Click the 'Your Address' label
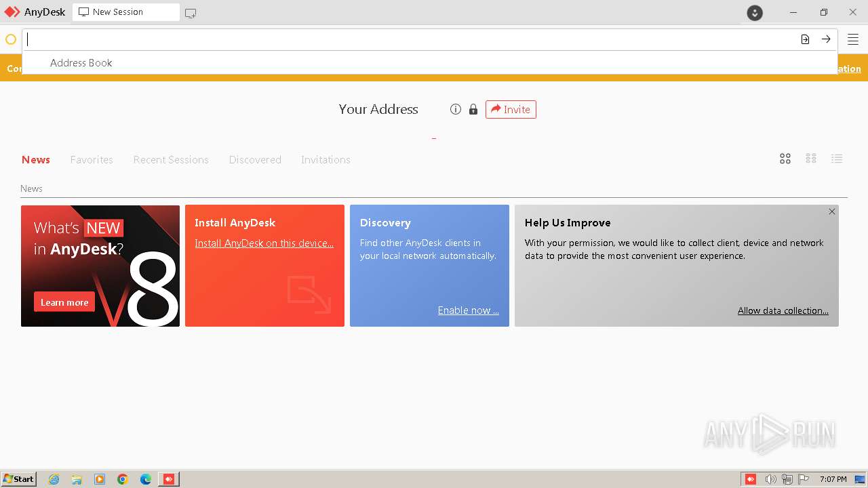868x488 pixels. click(x=378, y=109)
